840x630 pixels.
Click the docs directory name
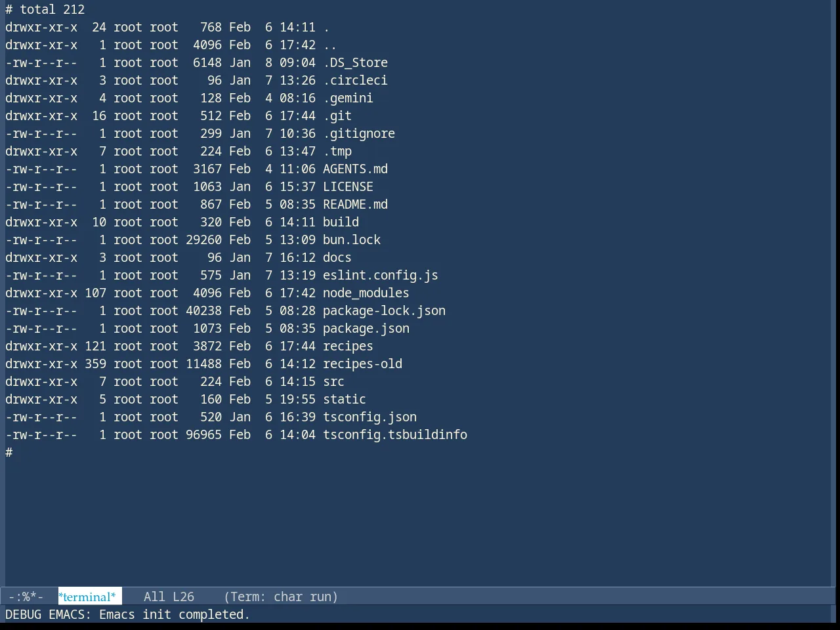pos(337,257)
